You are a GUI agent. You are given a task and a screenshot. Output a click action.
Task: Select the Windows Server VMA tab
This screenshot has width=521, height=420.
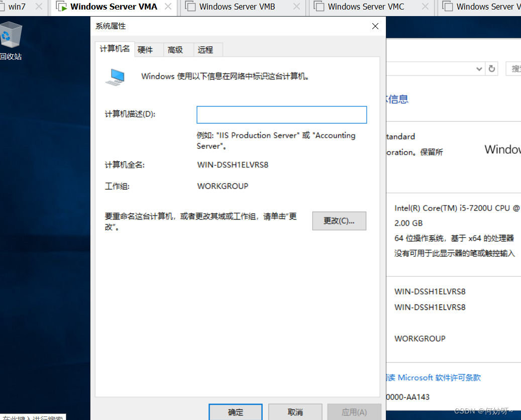point(114,7)
